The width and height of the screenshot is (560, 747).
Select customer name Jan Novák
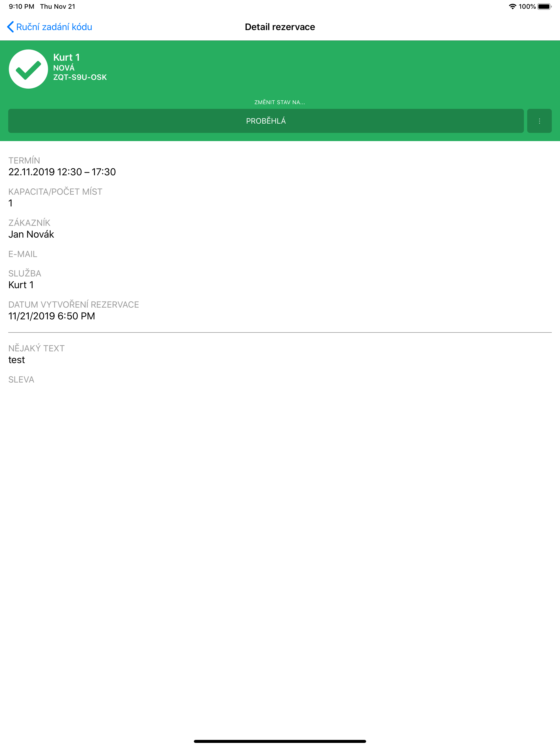31,234
